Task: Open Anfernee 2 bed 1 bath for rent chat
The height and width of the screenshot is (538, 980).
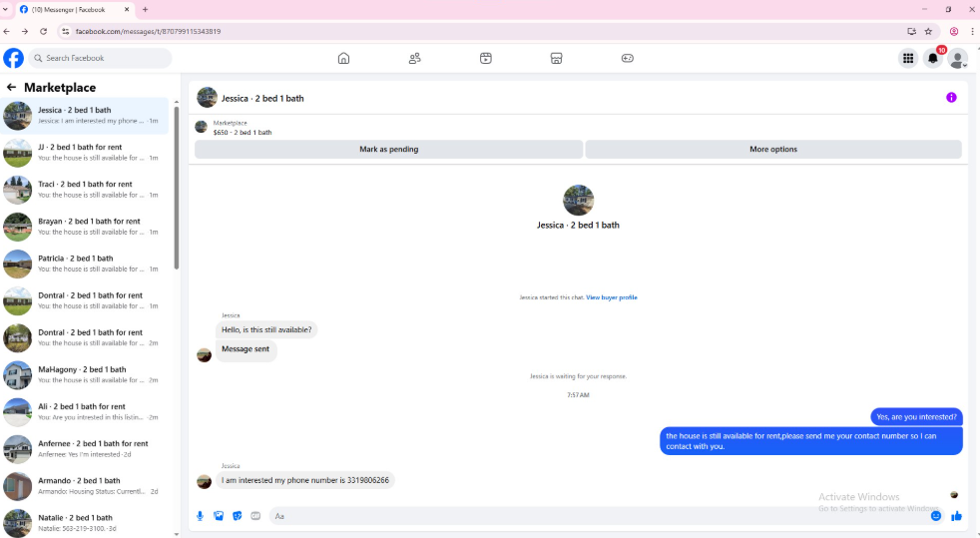Action: 85,449
